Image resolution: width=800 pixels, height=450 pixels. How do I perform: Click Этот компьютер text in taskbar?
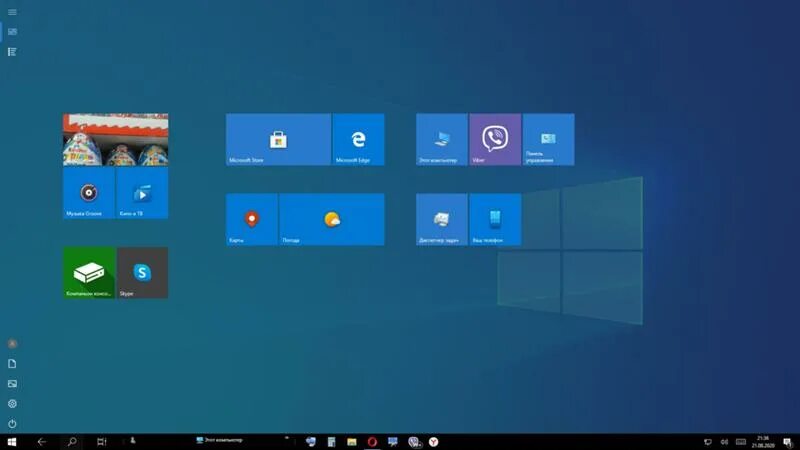tap(223, 440)
